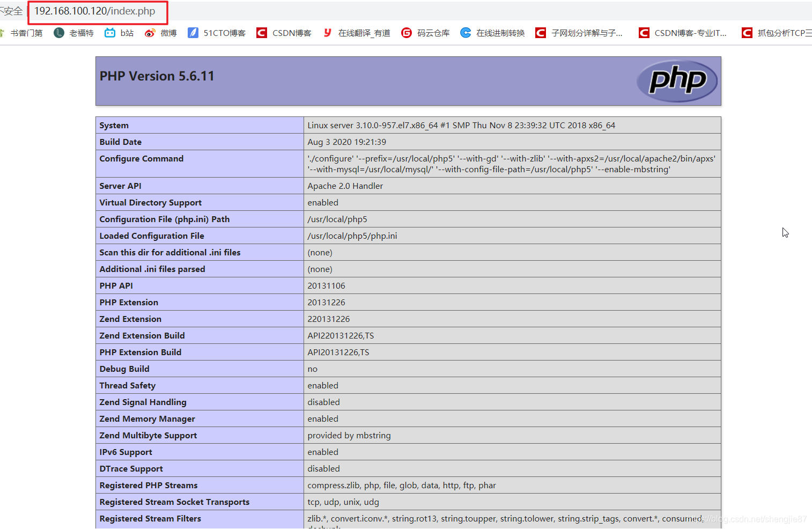The width and height of the screenshot is (812, 529).
Task: Open the 老福特 bookmark icon
Action: 59,33
